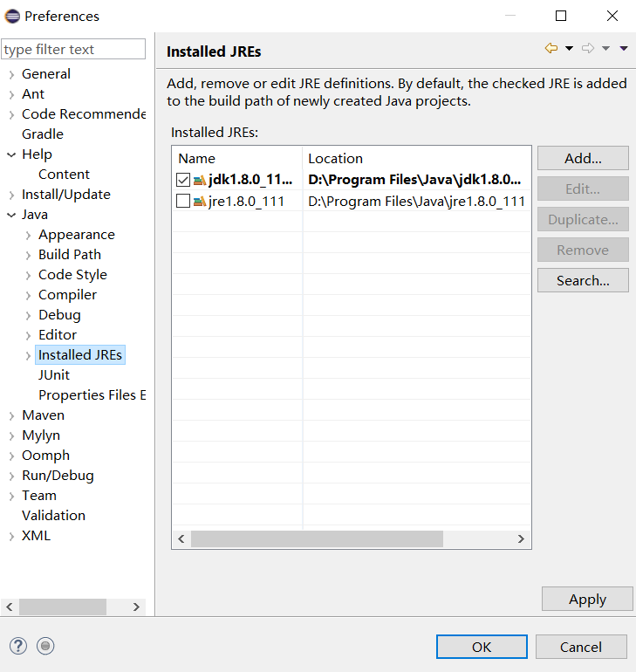The image size is (636, 672).
Task: Go back using yellow back arrow
Action: tap(551, 48)
